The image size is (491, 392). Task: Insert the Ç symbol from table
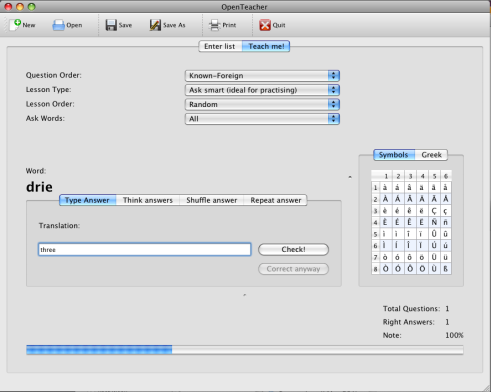click(x=434, y=211)
